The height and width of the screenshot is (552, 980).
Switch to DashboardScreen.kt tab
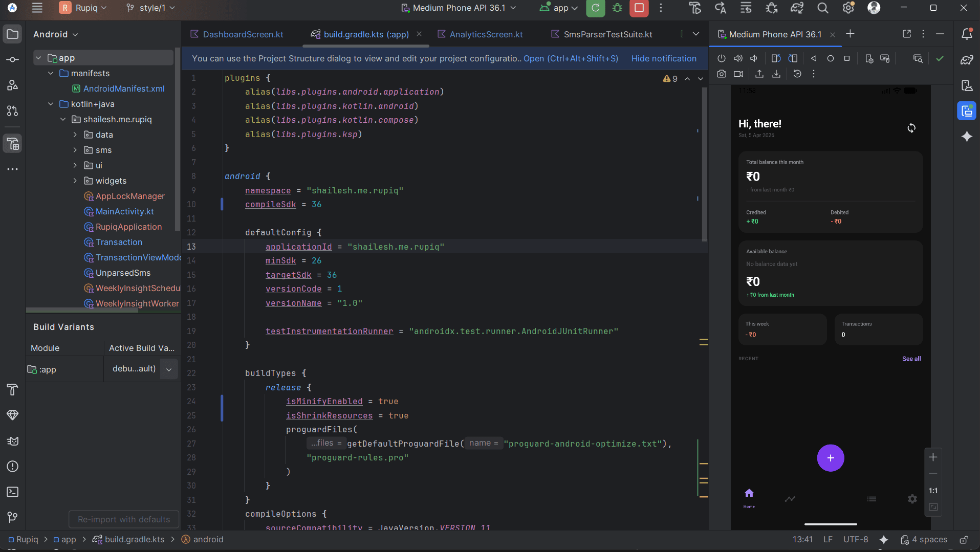pos(236,34)
